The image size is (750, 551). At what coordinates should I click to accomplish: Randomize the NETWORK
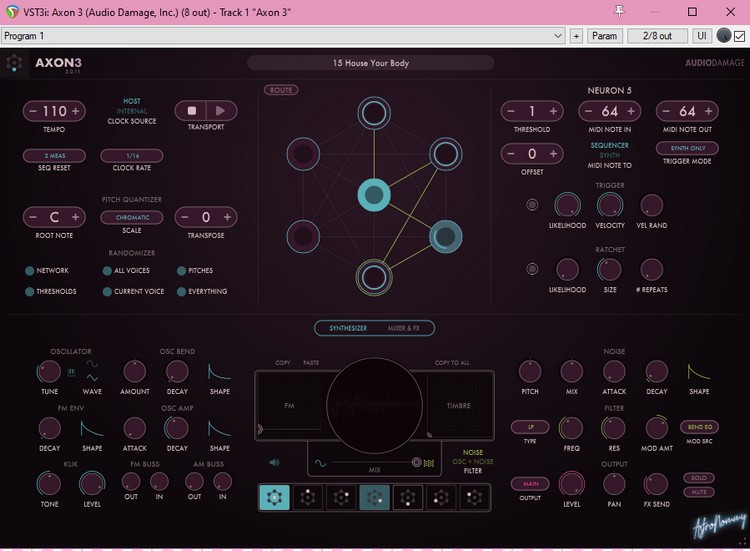click(x=47, y=271)
